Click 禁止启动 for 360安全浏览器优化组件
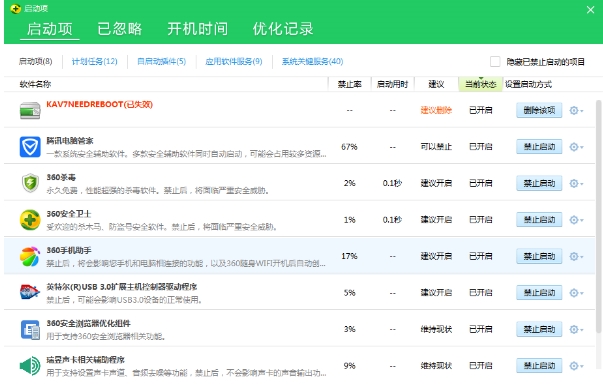Viewport: 603px width, 384px height. (539, 329)
